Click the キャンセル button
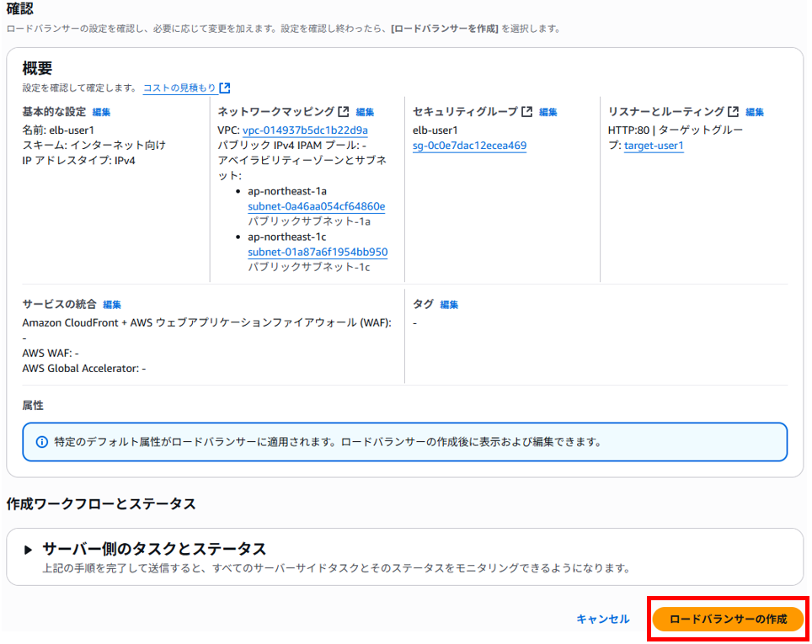The image size is (812, 644). click(603, 619)
